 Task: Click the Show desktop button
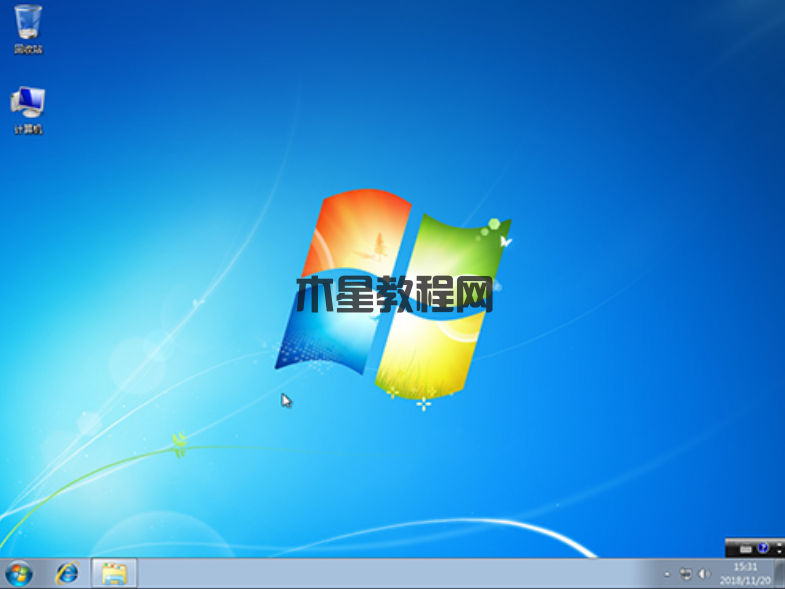[x=780, y=574]
